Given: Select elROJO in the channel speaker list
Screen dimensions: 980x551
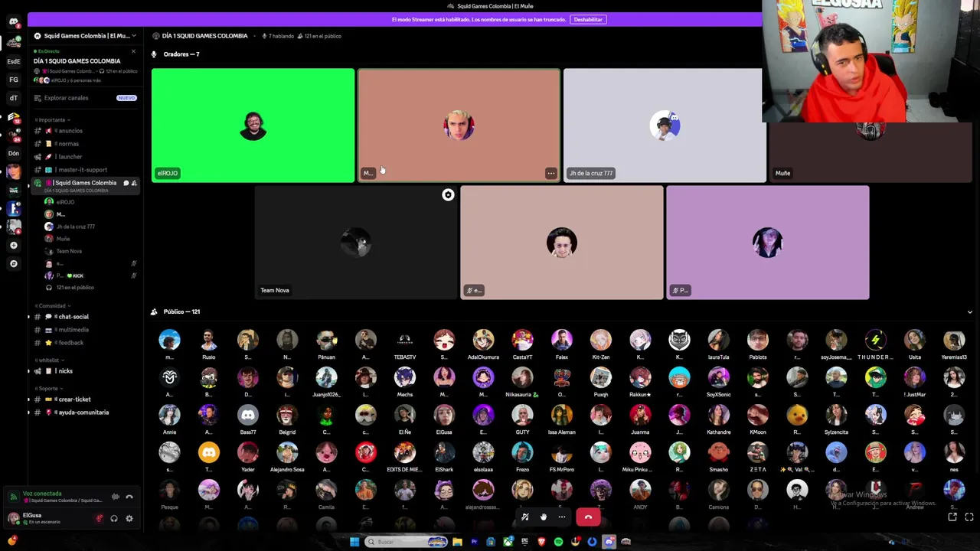Looking at the screenshot, I should 65,202.
